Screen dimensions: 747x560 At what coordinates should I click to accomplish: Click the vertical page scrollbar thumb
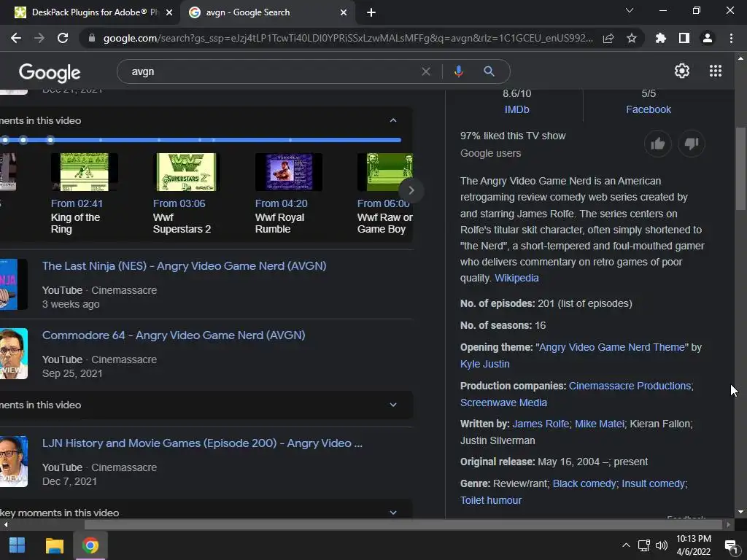click(740, 168)
